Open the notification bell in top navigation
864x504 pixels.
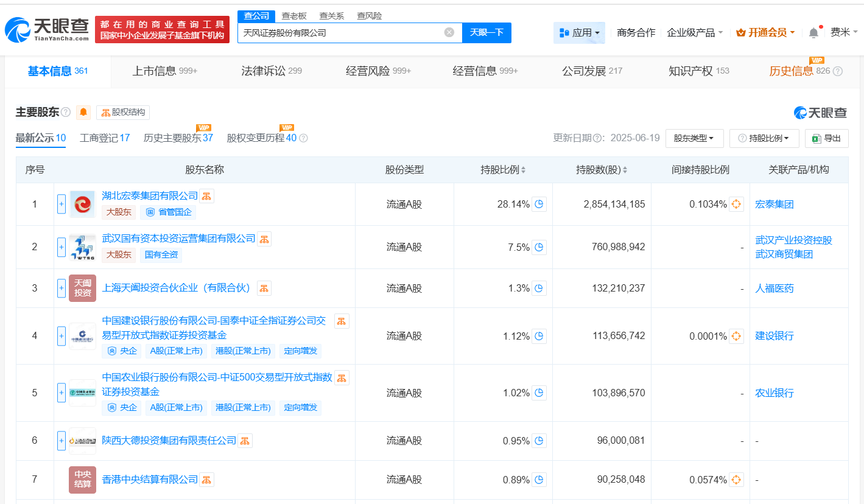[x=814, y=32]
